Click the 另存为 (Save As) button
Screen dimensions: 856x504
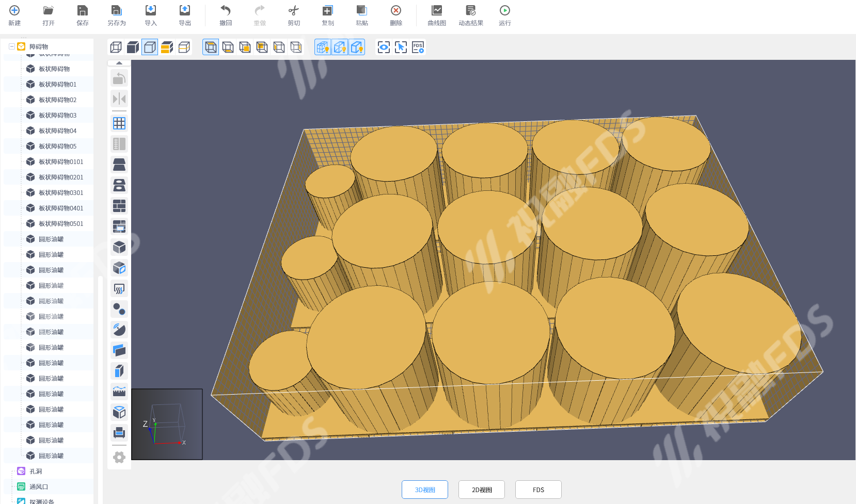coord(116,15)
